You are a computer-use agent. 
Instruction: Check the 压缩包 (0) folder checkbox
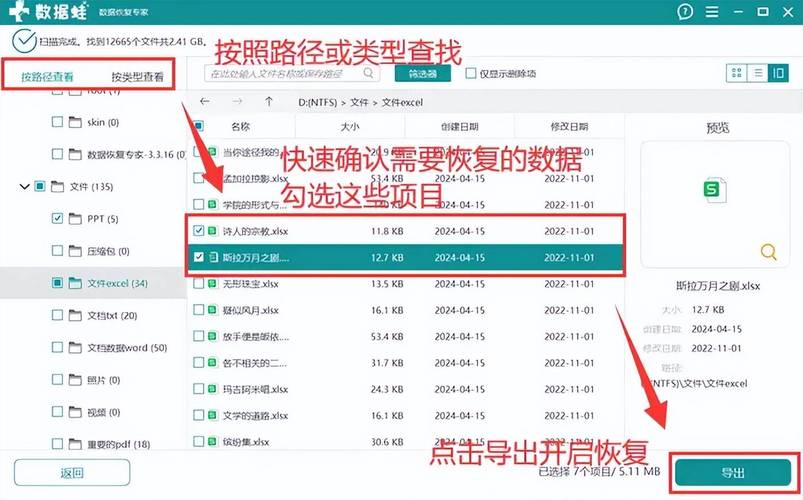click(x=57, y=251)
